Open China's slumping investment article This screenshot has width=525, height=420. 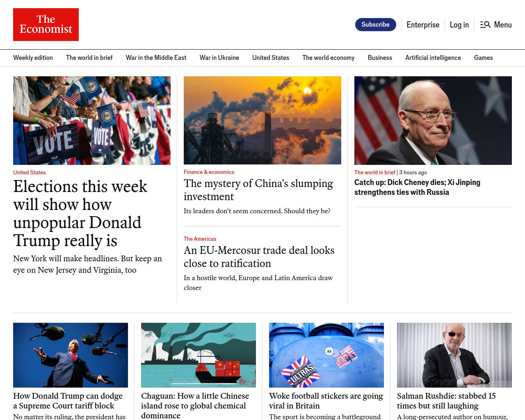pos(258,190)
